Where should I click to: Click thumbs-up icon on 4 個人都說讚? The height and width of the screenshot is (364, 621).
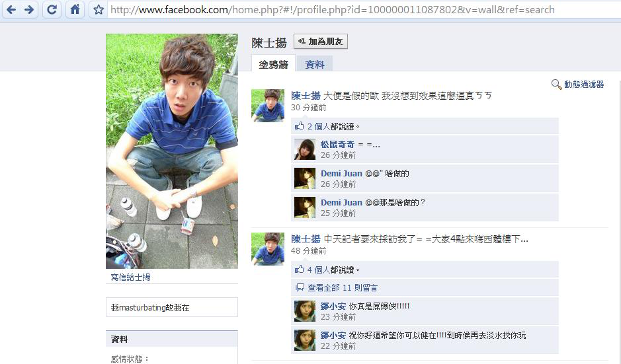(x=299, y=270)
